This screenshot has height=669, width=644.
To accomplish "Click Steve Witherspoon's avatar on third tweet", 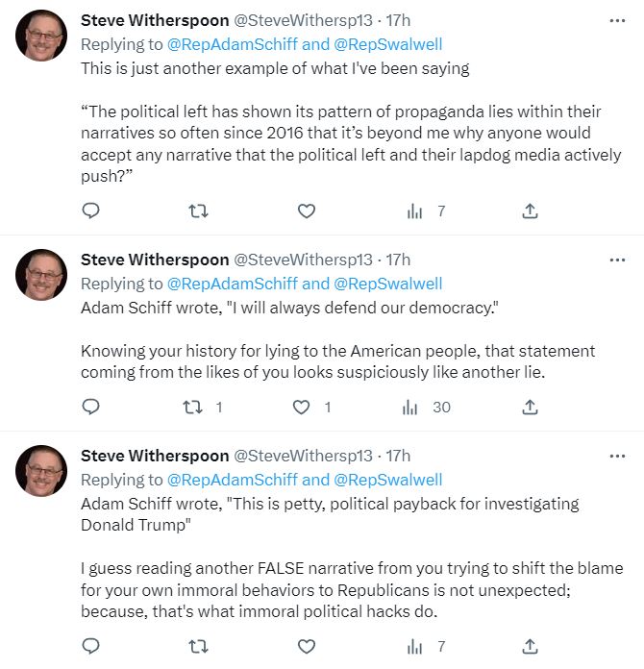I will pyautogui.click(x=41, y=471).
